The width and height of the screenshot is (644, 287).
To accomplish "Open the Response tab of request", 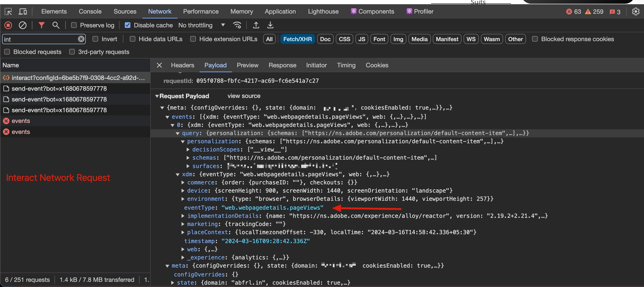I will point(282,65).
